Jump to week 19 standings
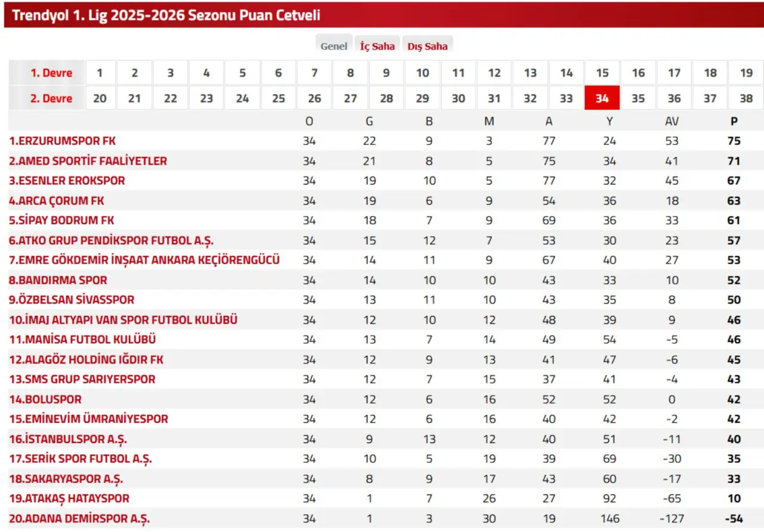The width and height of the screenshot is (764, 532). (x=746, y=73)
